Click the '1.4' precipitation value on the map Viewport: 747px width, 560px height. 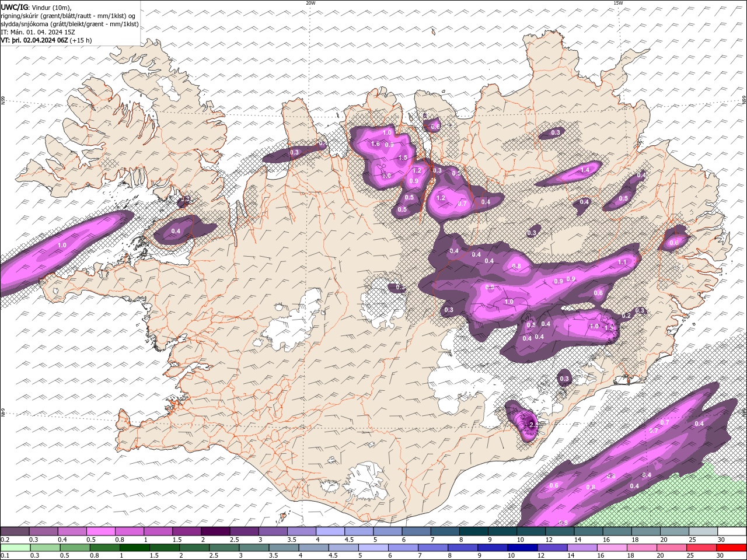(x=585, y=170)
